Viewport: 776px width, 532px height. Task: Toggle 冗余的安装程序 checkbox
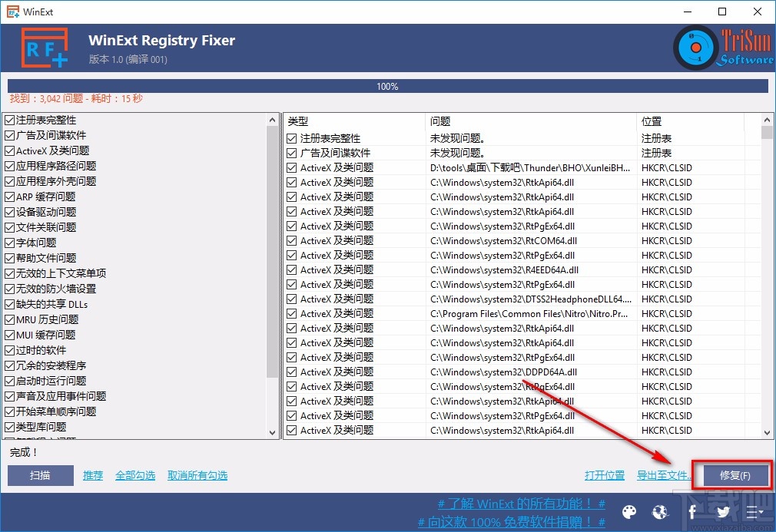pyautogui.click(x=9, y=365)
